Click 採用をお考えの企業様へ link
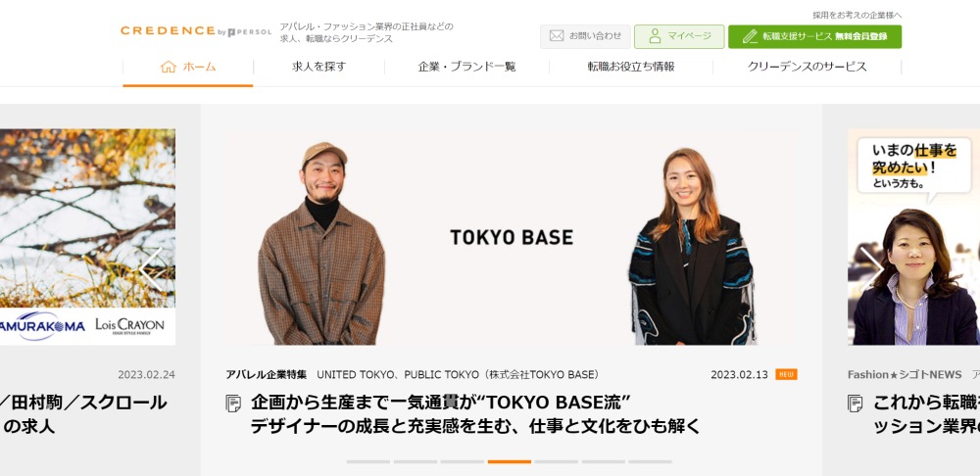This screenshot has width=980, height=476. click(857, 15)
